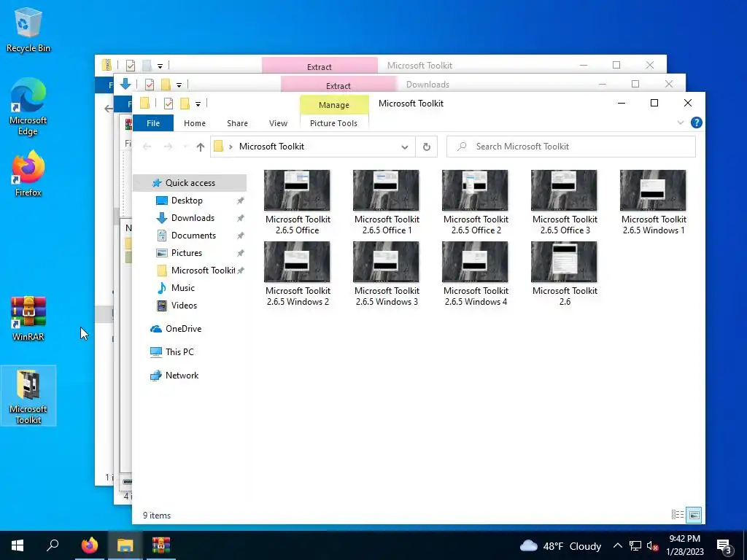747x560 pixels.
Task: Expand the address bar history dropdown
Action: [x=404, y=147]
